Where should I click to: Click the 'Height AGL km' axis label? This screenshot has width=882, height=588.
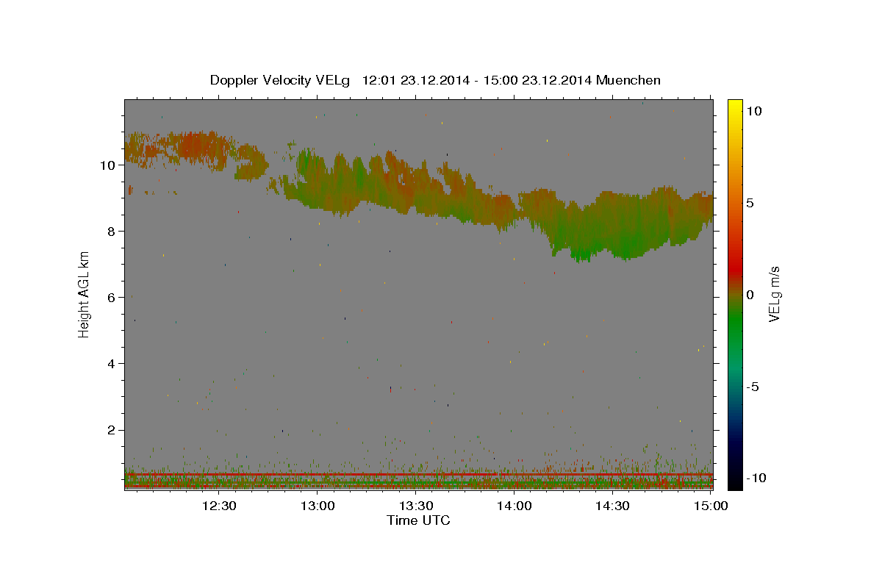tap(85, 294)
